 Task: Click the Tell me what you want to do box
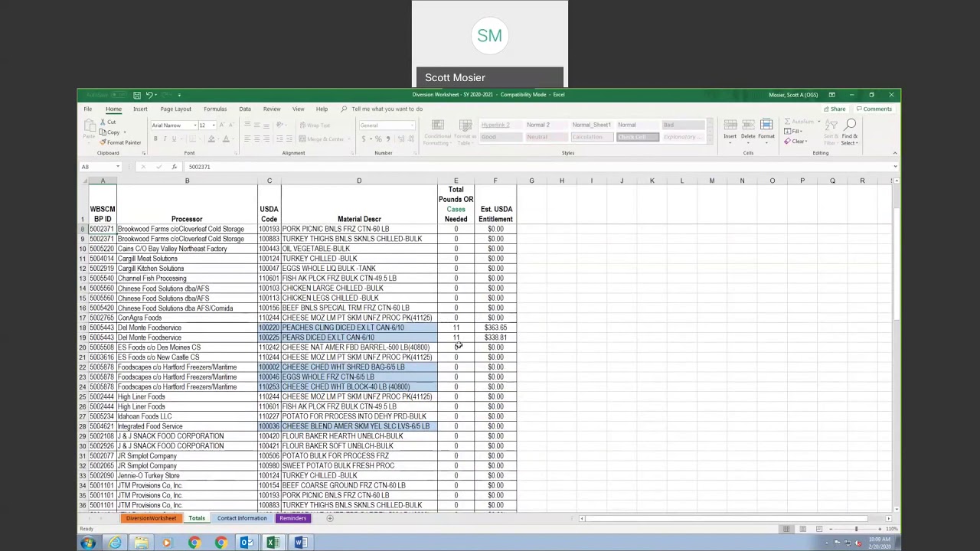[x=387, y=109]
